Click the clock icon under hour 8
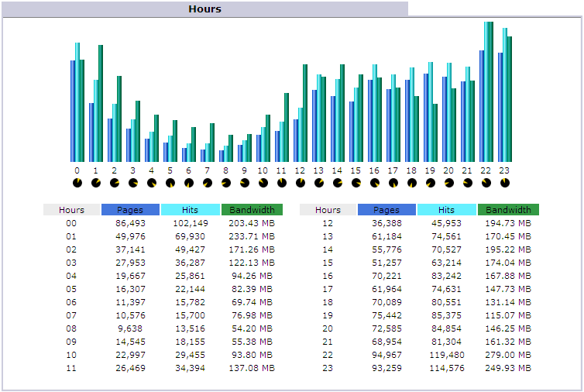 (226, 183)
